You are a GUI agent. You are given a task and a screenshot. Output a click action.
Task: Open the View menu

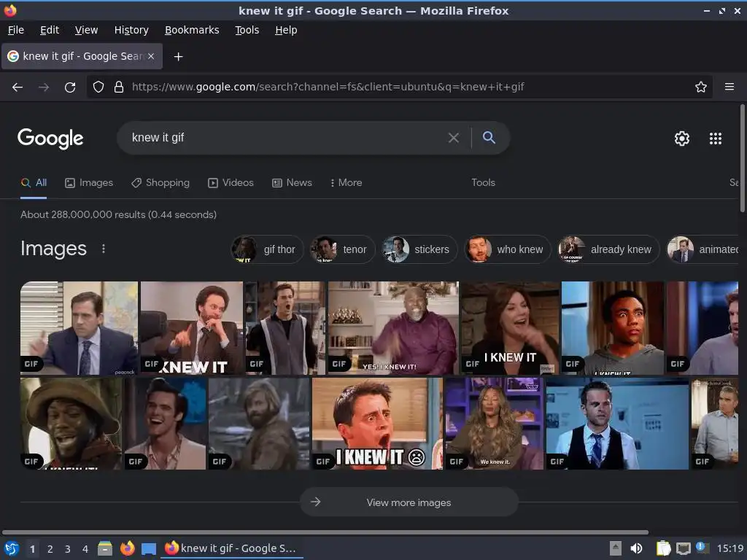86,30
